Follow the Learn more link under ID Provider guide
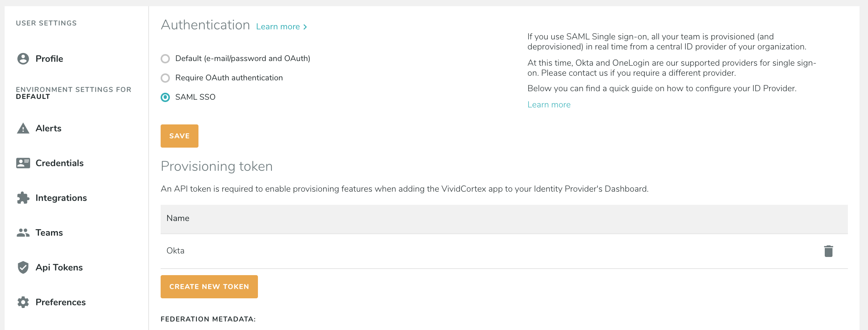The image size is (868, 330). [549, 105]
